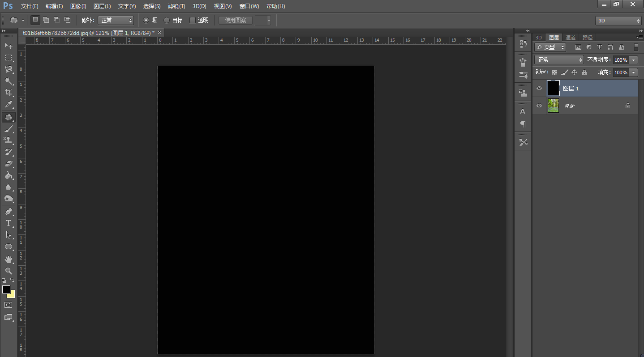Toggle Quick Mask mode
644x357 pixels.
pos(9,305)
